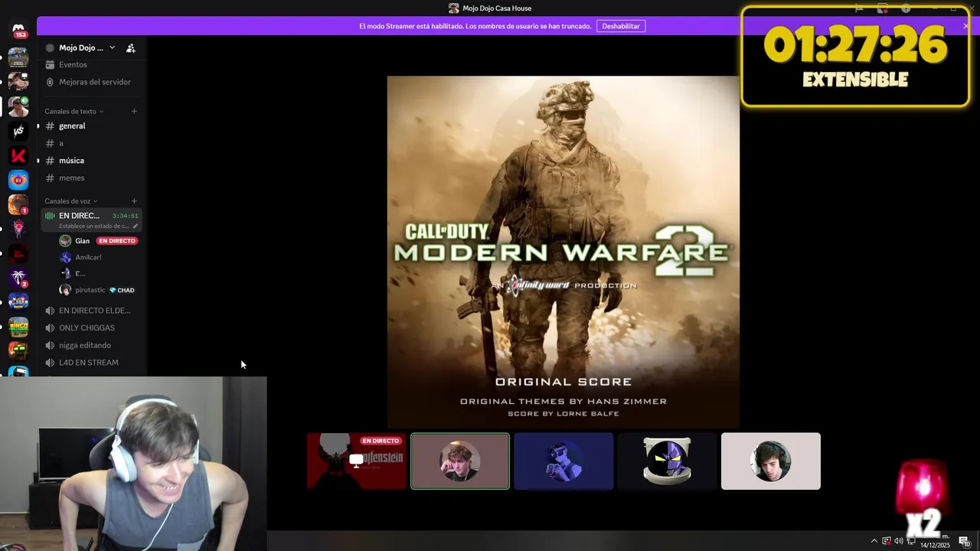Open the palm tree server with badge 2
This screenshot has width=980, height=551.
coord(18,278)
